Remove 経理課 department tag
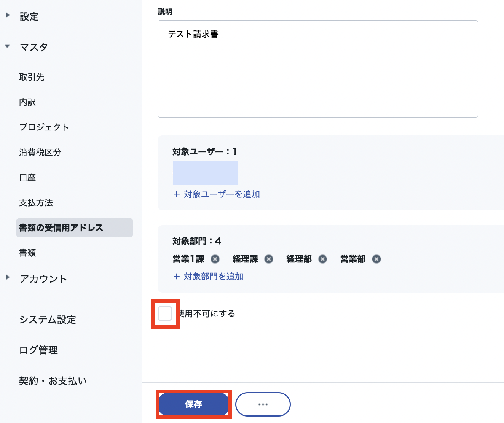Image resolution: width=504 pixels, height=423 pixels. (x=269, y=259)
